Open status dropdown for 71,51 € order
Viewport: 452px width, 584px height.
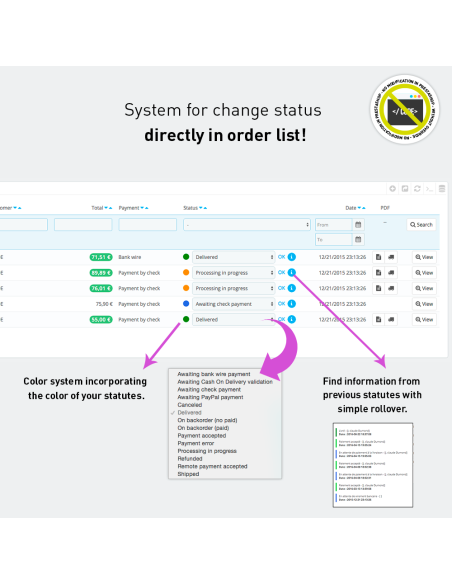click(233, 257)
